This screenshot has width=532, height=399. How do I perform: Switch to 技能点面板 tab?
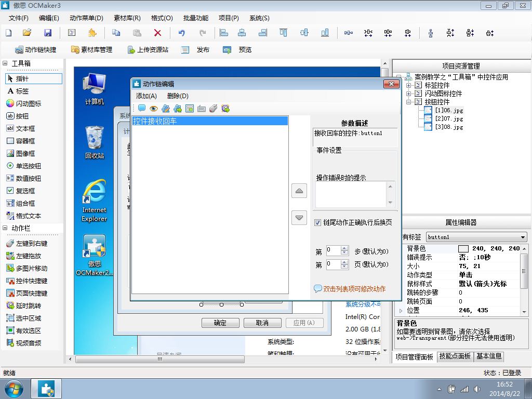pyautogui.click(x=455, y=356)
